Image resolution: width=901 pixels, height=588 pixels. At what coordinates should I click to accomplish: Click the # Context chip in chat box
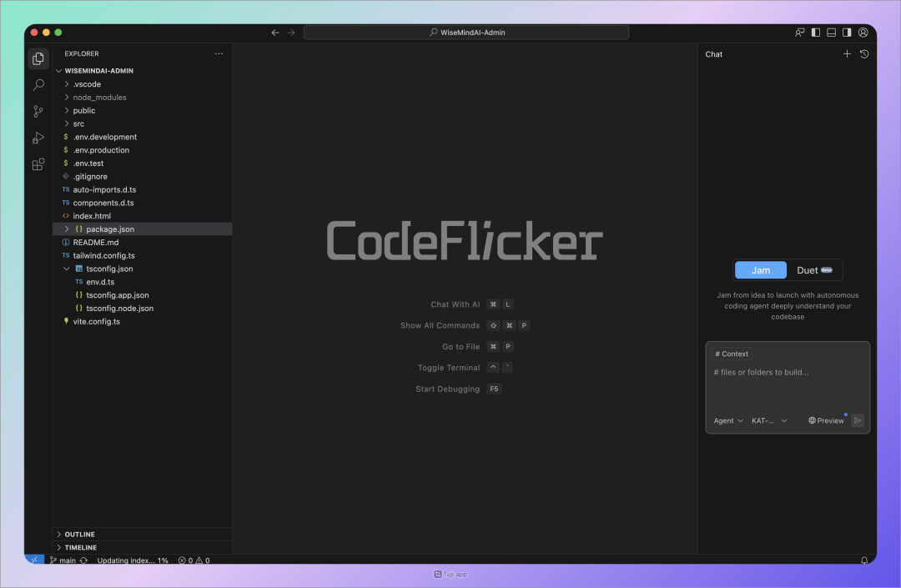coord(731,354)
